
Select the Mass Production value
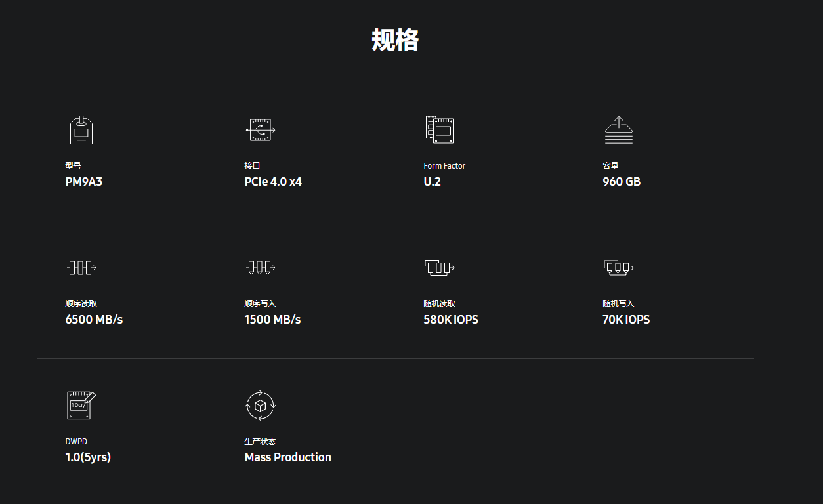tap(288, 457)
